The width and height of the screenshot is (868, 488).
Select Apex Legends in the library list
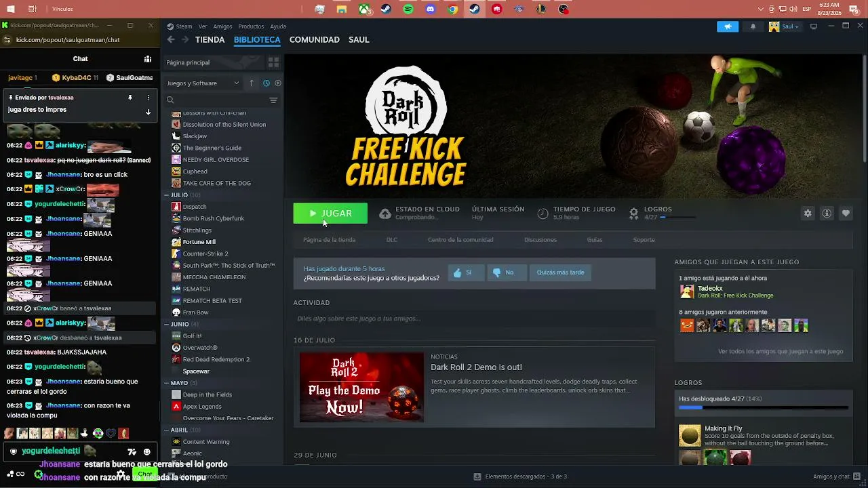click(x=202, y=407)
